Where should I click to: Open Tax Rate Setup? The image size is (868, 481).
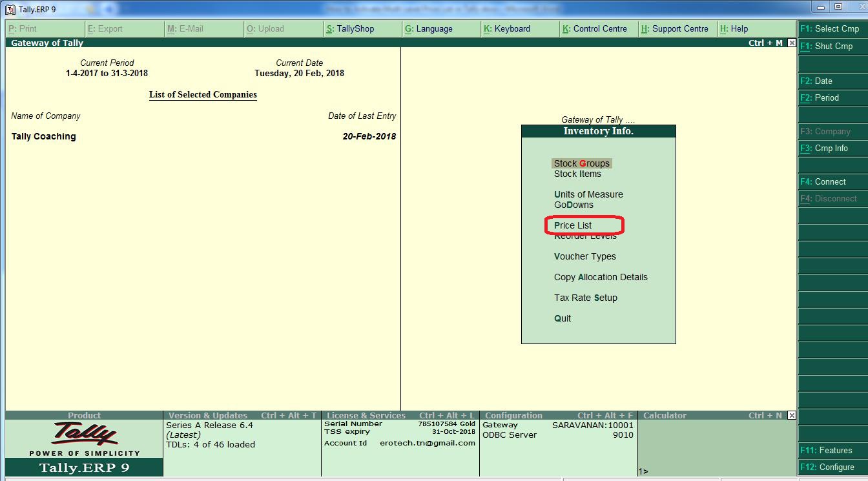[585, 298]
